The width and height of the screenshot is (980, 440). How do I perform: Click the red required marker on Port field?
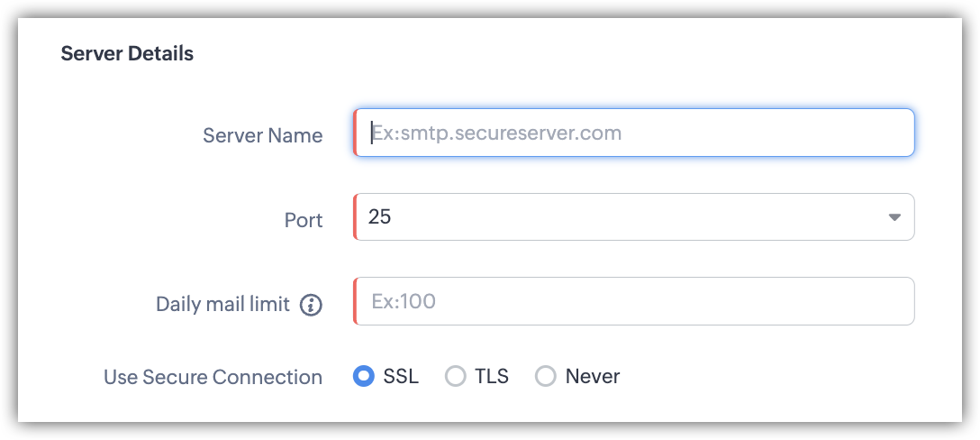pos(355,217)
